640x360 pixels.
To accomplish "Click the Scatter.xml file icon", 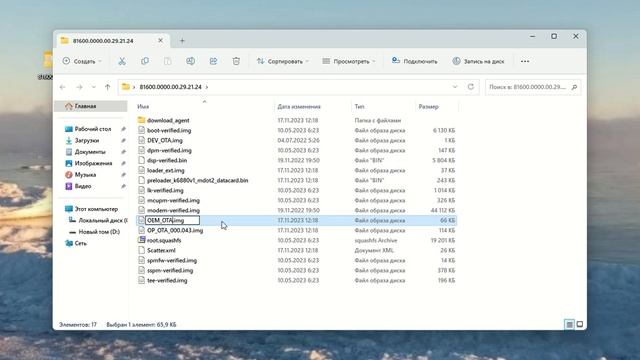I will 141,250.
